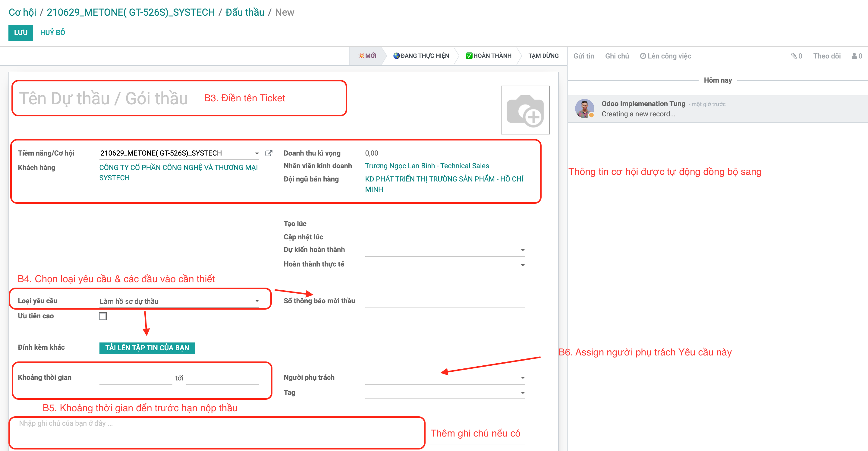Click the camera add-image placeholder

point(525,110)
